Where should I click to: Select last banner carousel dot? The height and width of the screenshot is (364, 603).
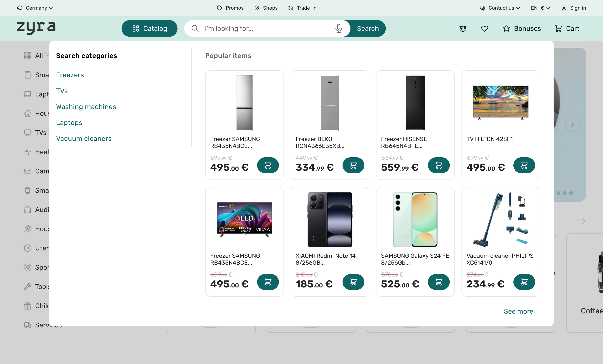[x=571, y=193]
